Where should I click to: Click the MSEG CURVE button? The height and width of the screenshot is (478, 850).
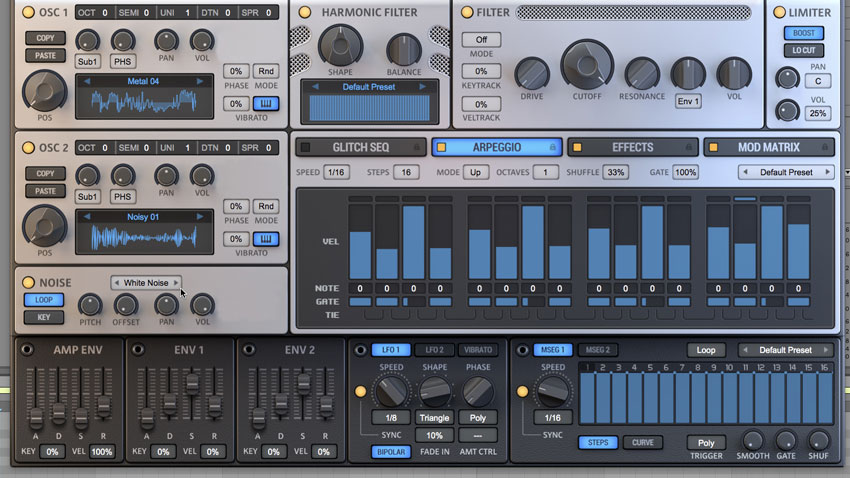pos(642,443)
